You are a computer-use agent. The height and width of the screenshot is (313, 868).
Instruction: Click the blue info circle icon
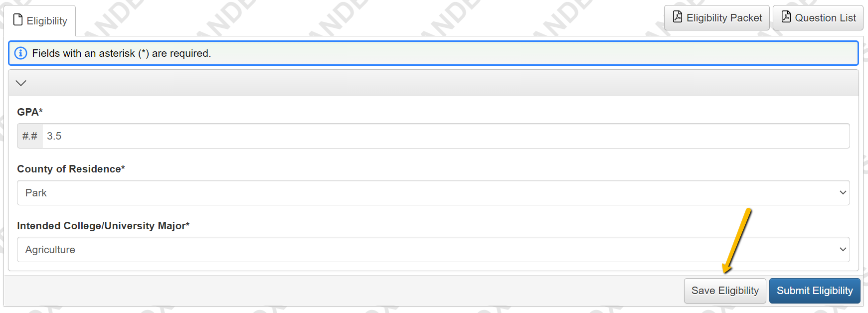[x=20, y=53]
